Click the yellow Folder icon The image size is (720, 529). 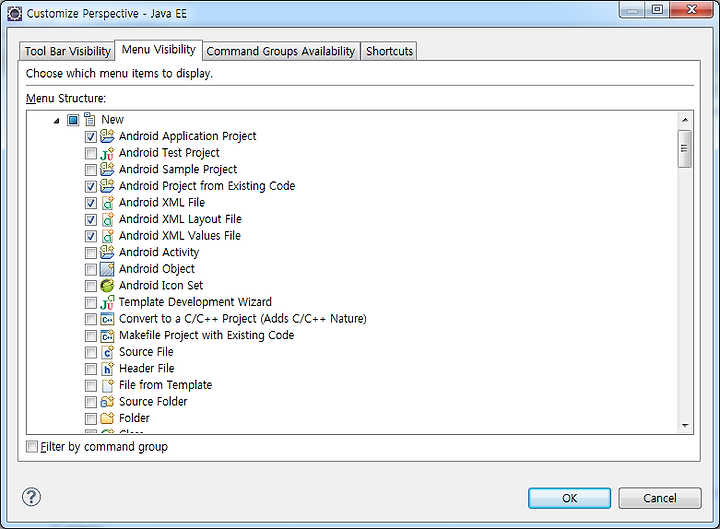tap(107, 418)
